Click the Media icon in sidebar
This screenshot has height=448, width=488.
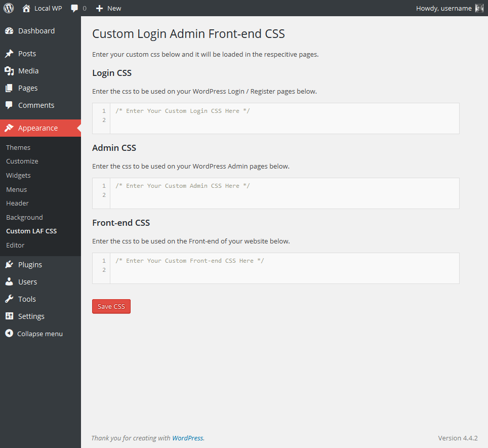tap(9, 71)
